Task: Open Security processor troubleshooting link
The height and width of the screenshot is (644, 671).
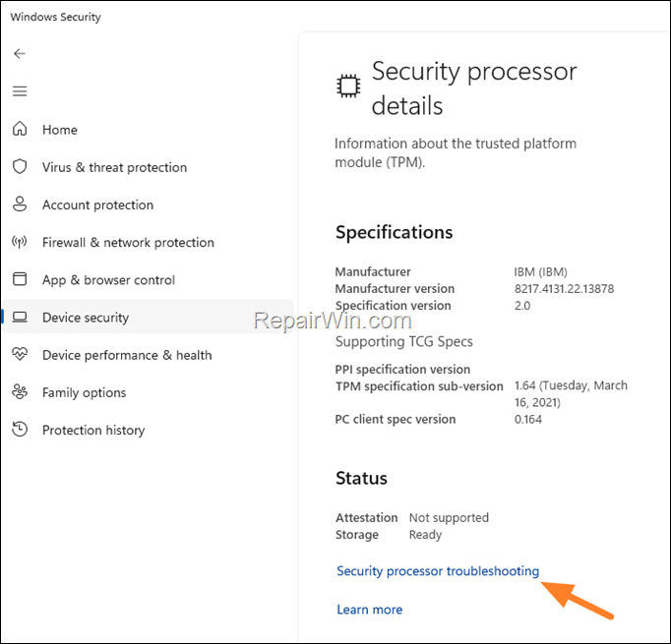Action: (x=438, y=571)
